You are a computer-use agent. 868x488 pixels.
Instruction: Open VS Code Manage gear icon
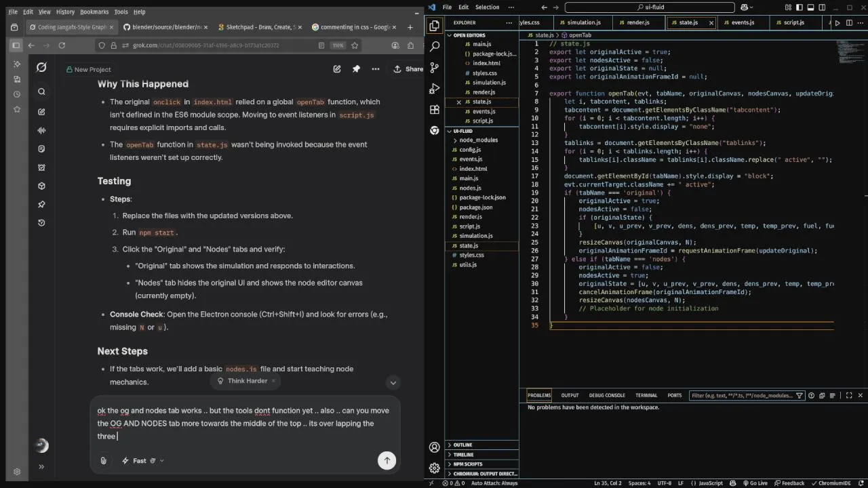(x=435, y=468)
